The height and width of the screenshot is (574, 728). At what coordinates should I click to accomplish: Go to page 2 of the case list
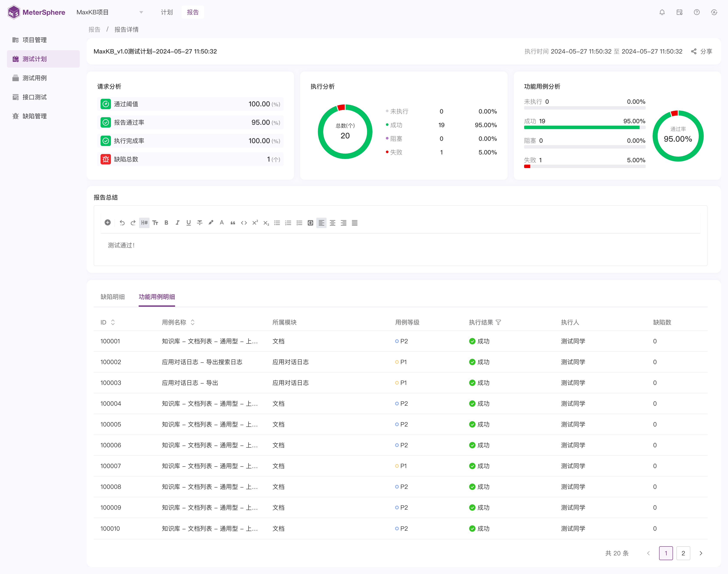coord(683,553)
